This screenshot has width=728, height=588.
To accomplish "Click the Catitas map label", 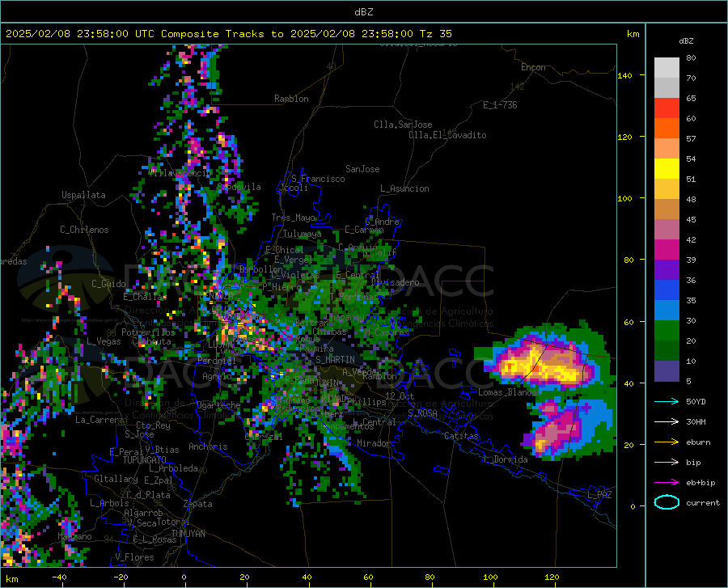I will click(461, 436).
